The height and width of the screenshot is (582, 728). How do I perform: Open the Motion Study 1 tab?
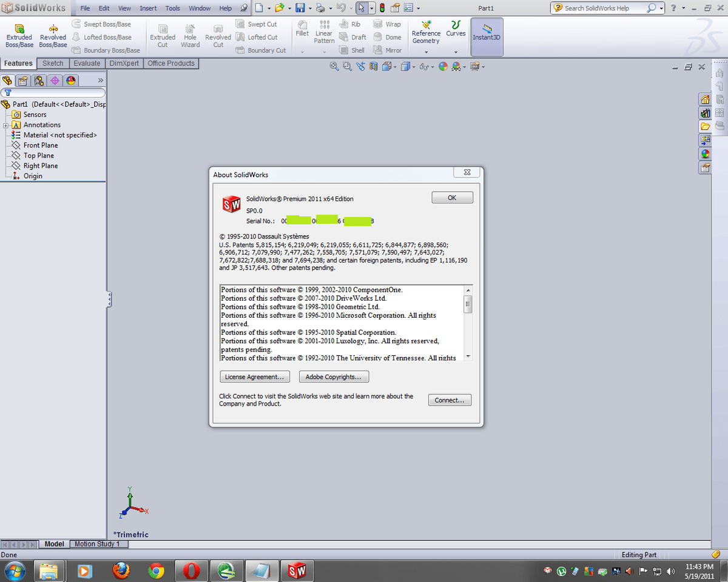click(x=97, y=544)
